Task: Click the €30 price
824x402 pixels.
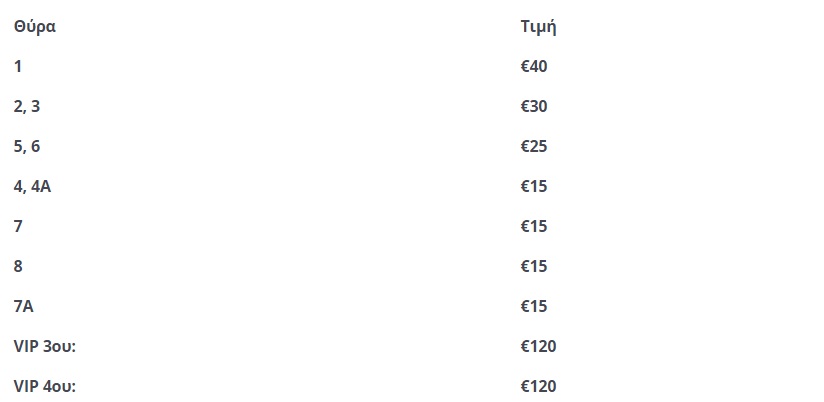Action: click(534, 107)
